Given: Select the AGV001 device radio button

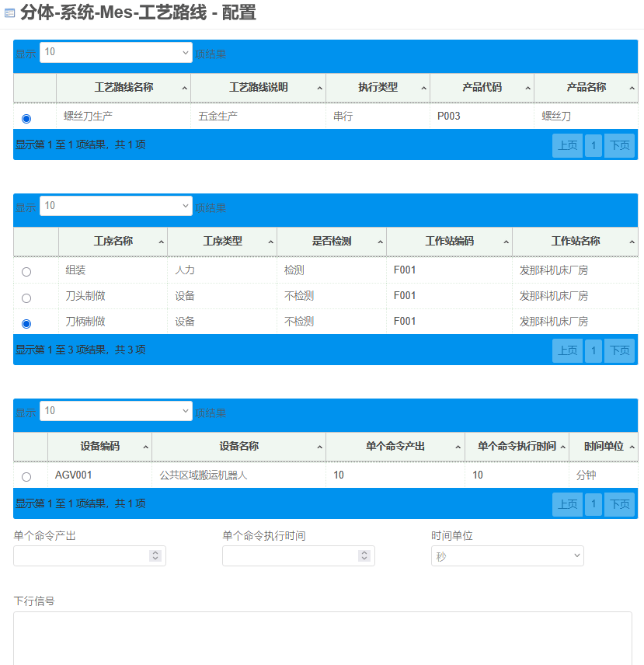Looking at the screenshot, I should [26, 477].
